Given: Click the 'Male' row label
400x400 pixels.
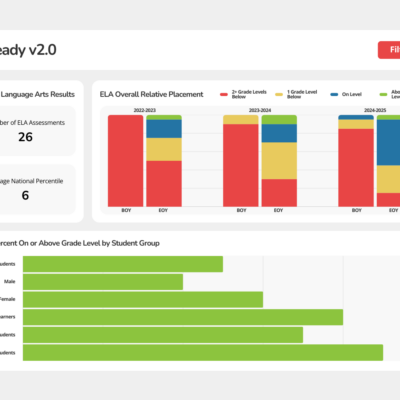Looking at the screenshot, I should click(x=10, y=282).
